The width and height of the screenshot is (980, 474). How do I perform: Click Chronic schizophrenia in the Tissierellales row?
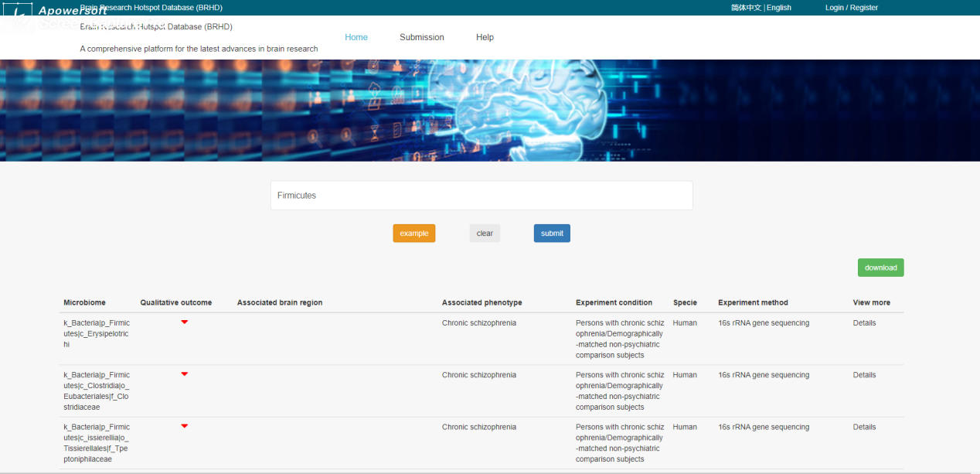(x=479, y=427)
